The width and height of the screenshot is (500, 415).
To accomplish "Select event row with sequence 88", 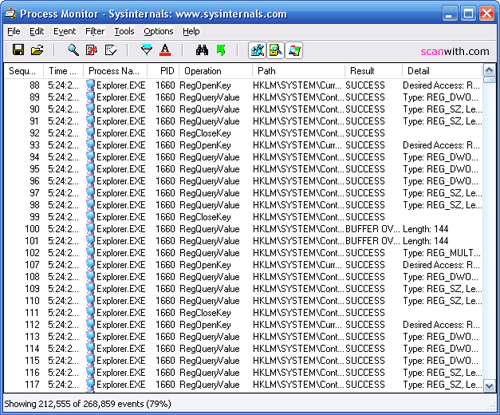I will tap(243, 85).
